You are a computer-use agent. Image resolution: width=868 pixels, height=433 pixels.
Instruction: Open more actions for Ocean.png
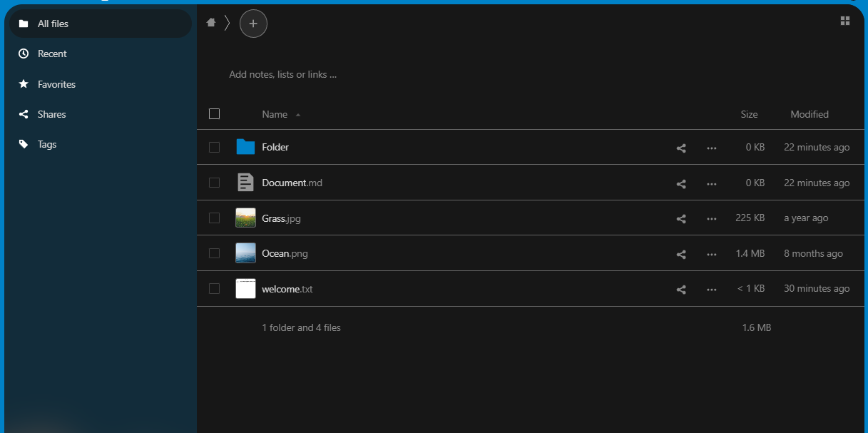click(711, 254)
